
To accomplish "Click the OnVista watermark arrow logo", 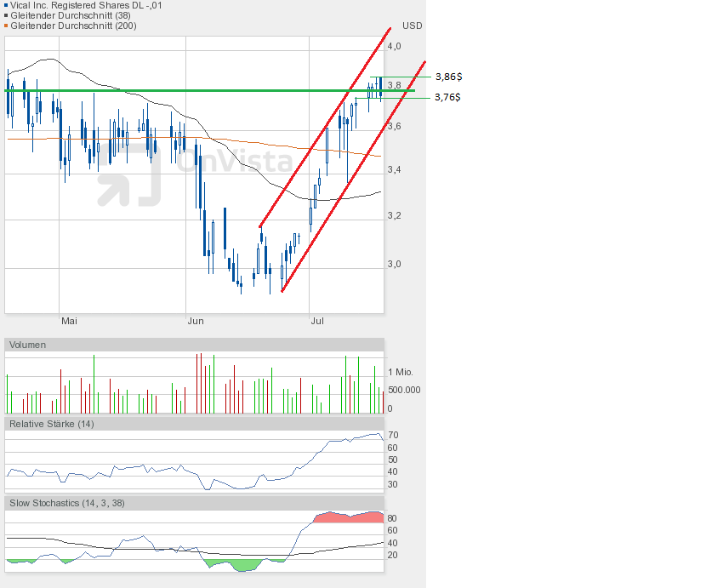I will pyautogui.click(x=128, y=174).
